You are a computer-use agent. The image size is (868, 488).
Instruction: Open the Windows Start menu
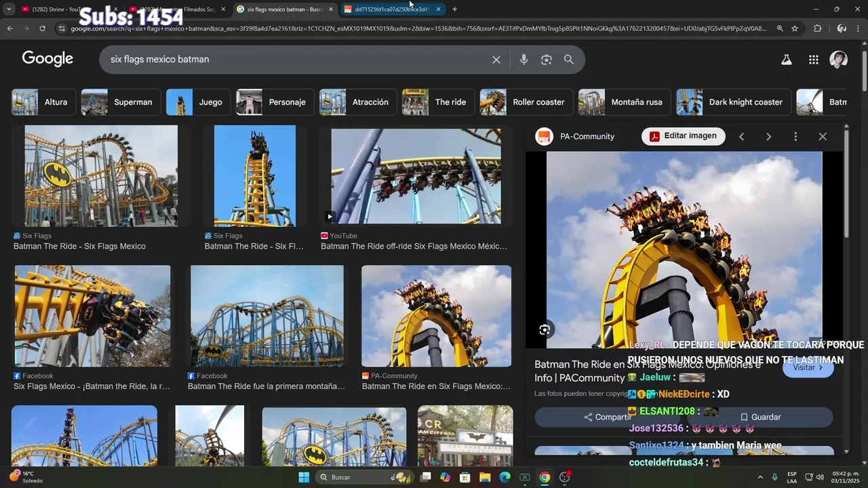(304, 477)
